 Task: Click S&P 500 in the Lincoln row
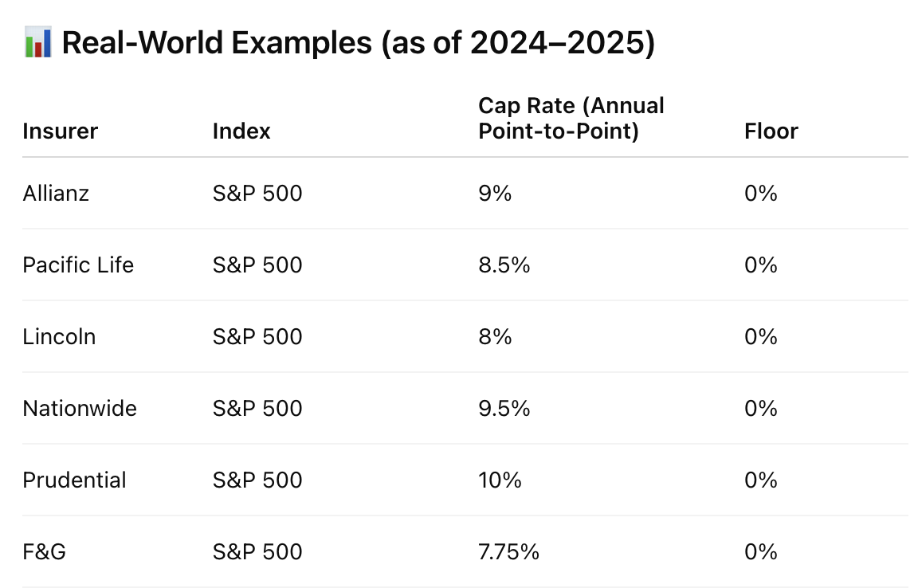(x=257, y=336)
